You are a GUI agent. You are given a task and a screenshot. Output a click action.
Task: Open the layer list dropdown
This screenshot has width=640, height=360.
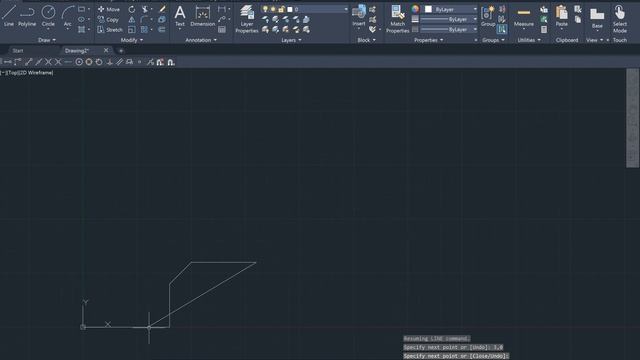coord(346,9)
